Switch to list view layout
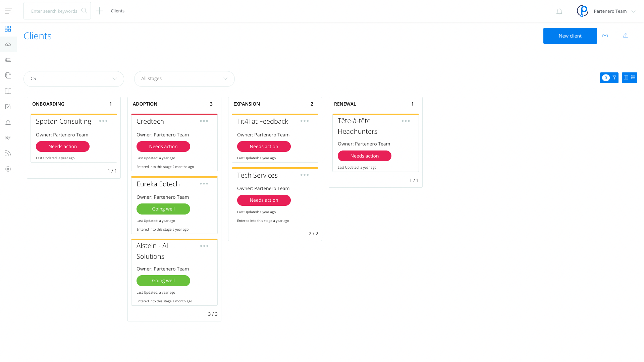This screenshot has height=362, width=644. 633,78
